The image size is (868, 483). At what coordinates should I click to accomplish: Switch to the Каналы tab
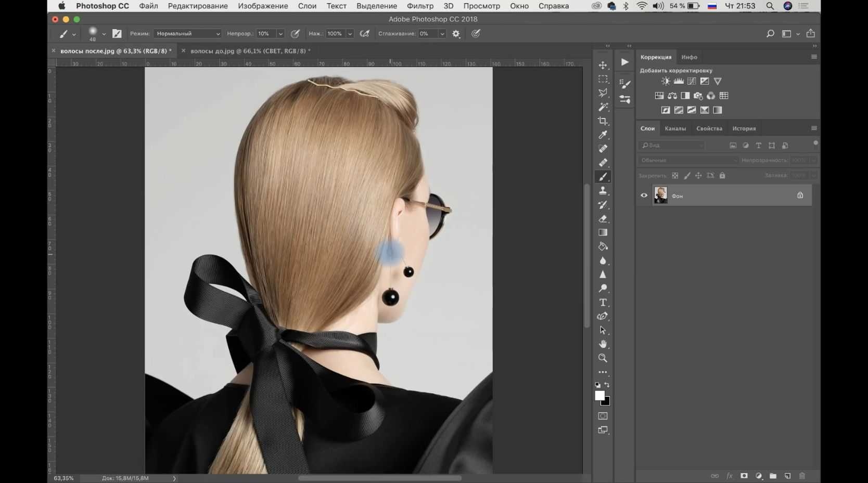(675, 128)
